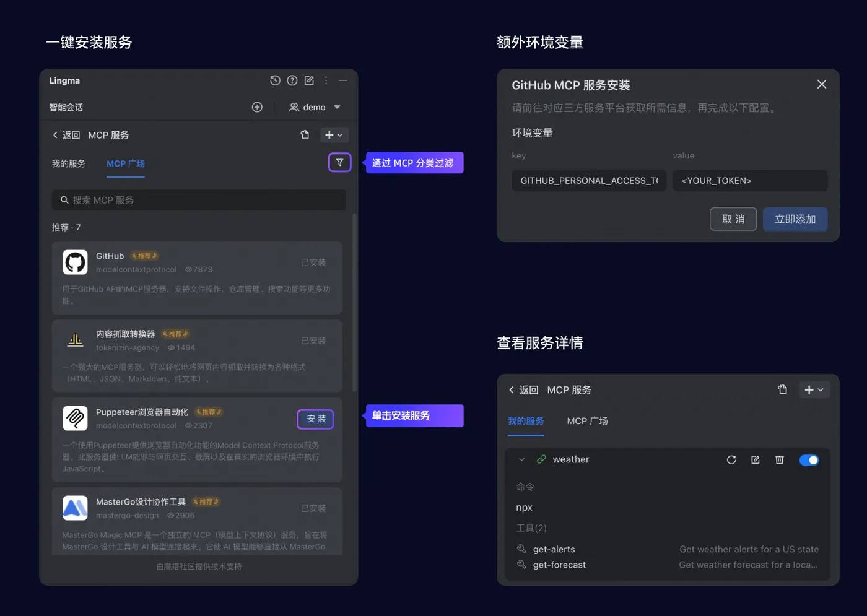The image size is (867, 616).
Task: Open plus dropdown in service details panel
Action: coord(814,389)
